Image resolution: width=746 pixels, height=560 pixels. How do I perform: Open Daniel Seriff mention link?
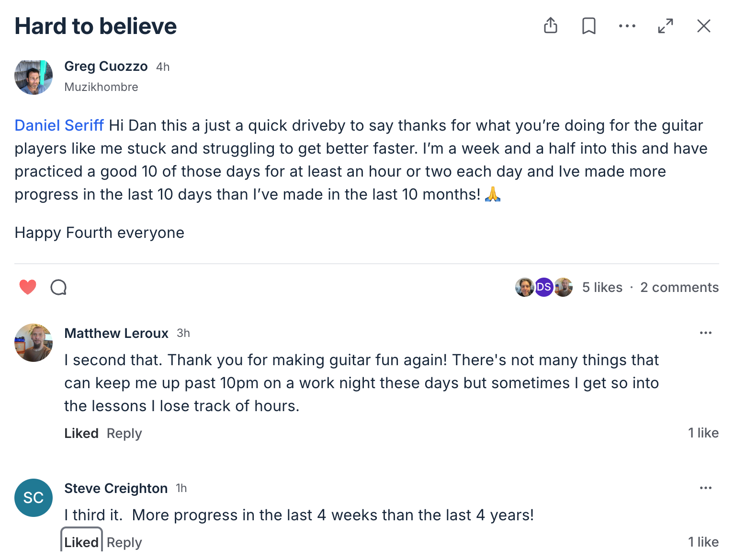pos(59,125)
